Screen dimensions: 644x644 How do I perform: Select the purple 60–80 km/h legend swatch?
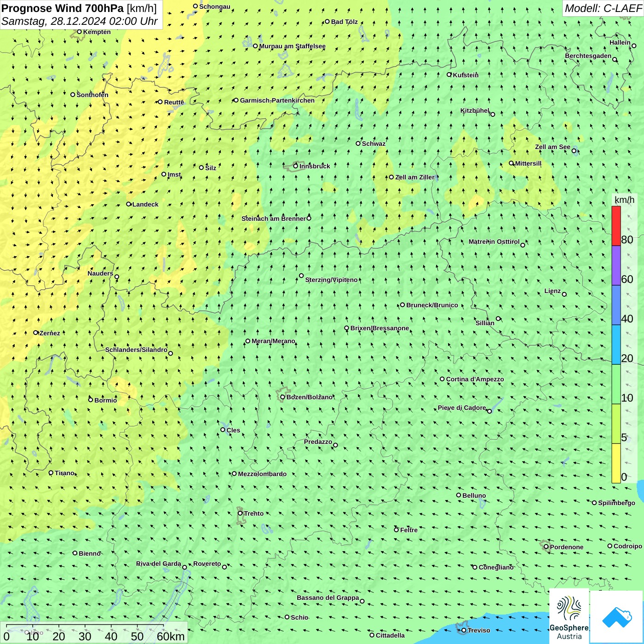click(616, 266)
